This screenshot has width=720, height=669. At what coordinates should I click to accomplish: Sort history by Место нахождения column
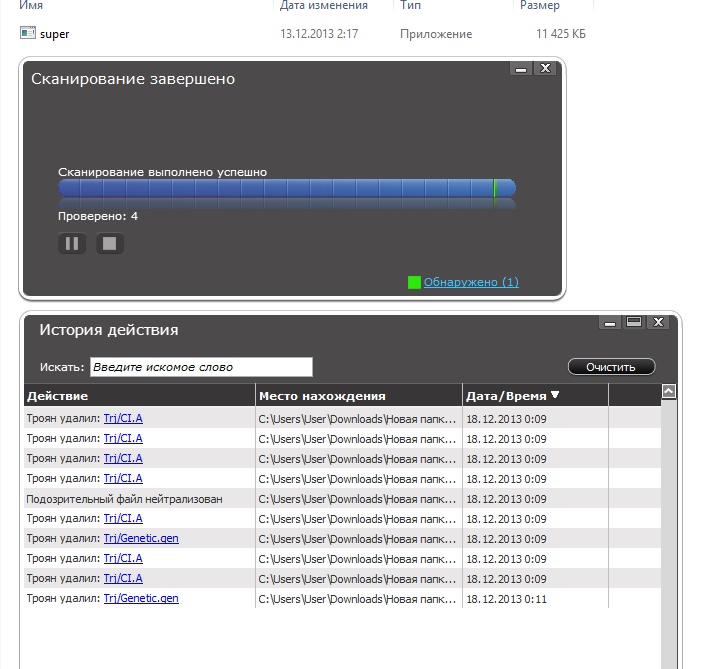pos(359,395)
